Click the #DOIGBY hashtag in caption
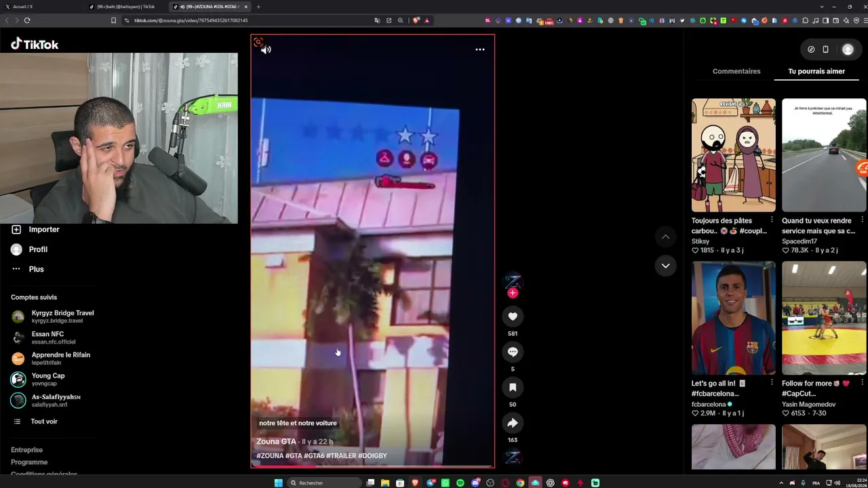868x488 pixels. (372, 456)
